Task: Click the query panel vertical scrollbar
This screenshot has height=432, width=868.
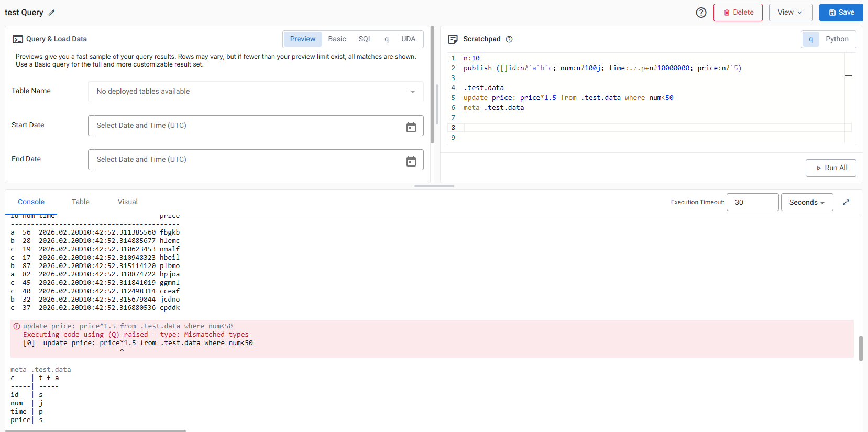Action: [433, 84]
